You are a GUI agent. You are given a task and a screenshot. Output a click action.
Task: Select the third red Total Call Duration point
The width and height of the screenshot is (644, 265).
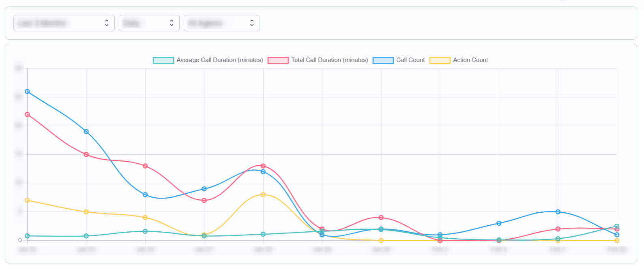point(145,166)
